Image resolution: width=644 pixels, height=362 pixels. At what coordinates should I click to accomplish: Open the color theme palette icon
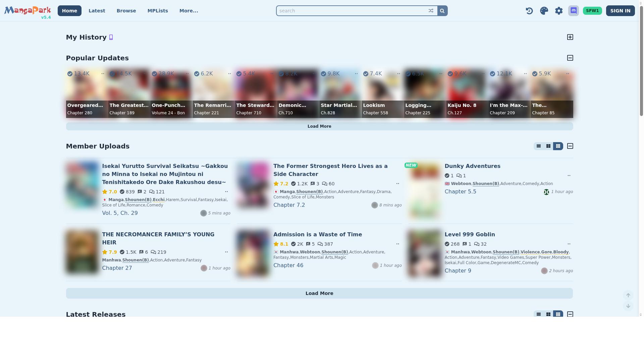(x=544, y=11)
